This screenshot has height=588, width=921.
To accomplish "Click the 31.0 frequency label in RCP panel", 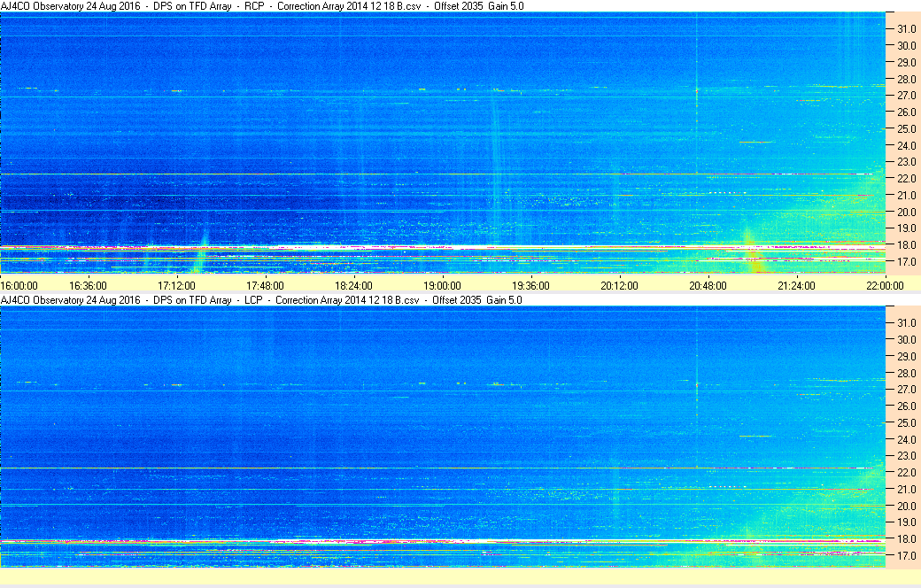I will [906, 29].
